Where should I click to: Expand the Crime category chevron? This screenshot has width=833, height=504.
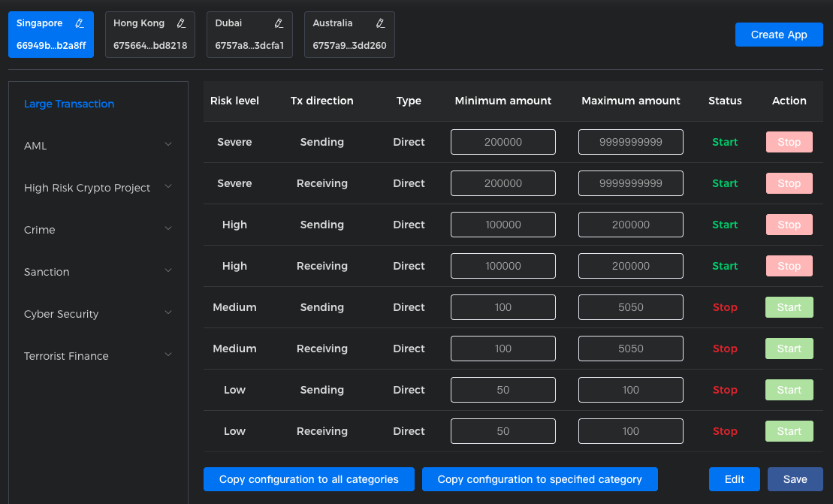[168, 228]
